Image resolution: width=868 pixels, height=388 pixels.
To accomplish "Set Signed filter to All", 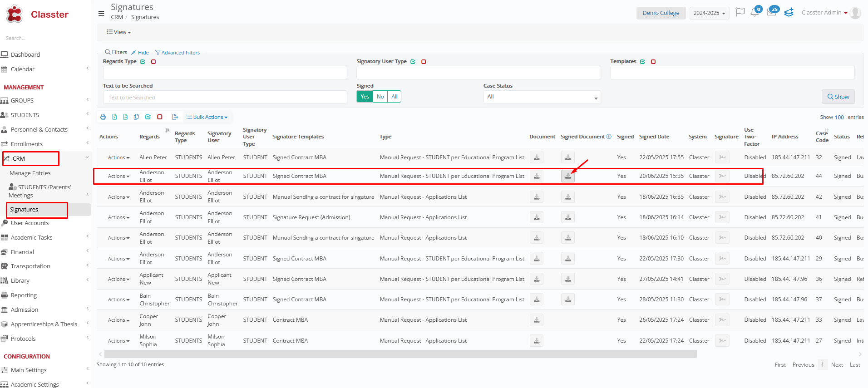I will pyautogui.click(x=394, y=97).
